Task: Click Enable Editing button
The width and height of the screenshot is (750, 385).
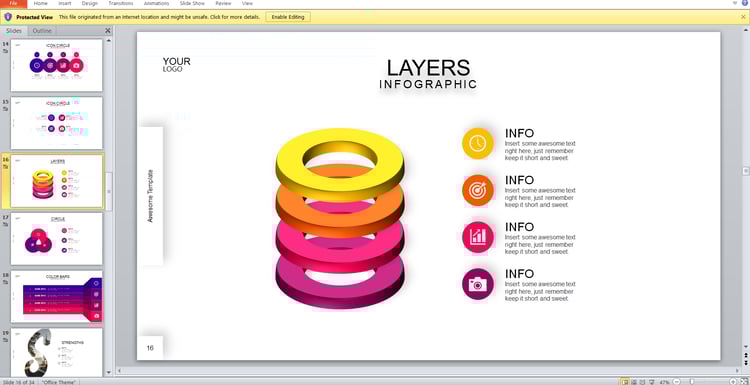Action: point(288,17)
